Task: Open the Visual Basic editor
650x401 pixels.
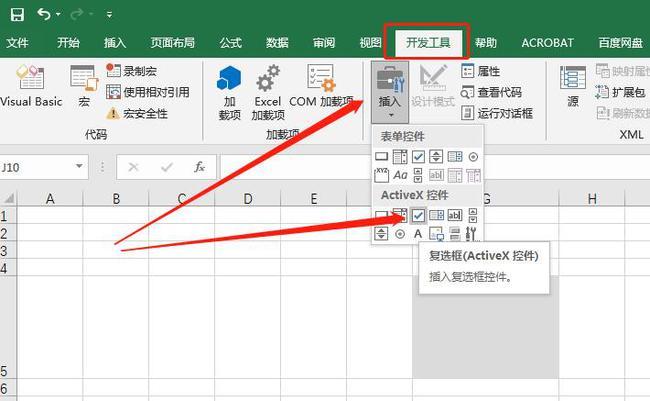Action: [31, 86]
